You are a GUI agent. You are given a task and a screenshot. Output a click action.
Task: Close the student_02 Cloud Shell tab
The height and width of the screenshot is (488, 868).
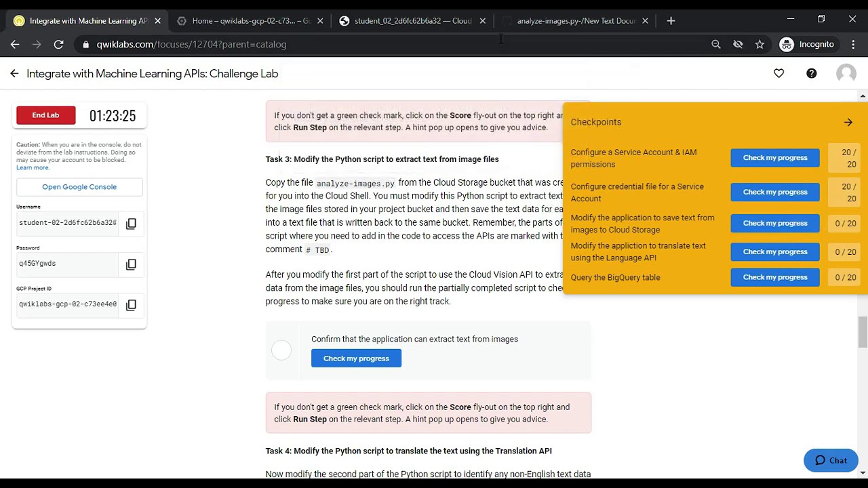click(483, 21)
